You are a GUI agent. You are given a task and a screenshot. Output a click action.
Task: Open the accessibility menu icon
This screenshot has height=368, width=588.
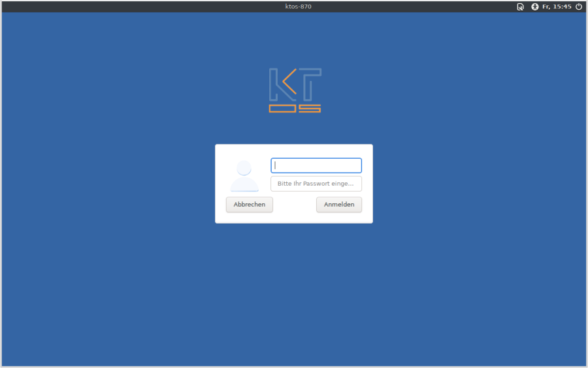coord(534,7)
